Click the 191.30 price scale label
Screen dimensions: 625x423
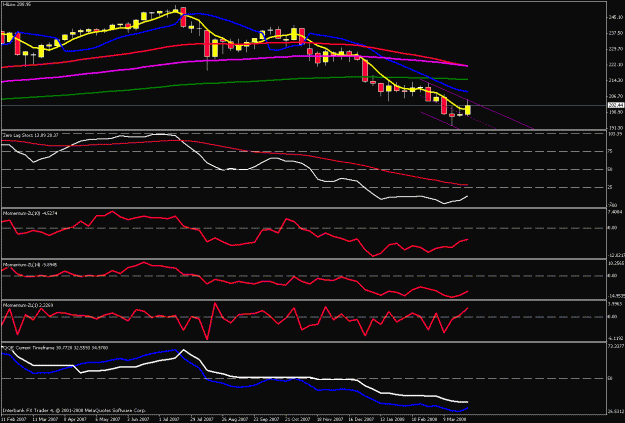[x=616, y=128]
